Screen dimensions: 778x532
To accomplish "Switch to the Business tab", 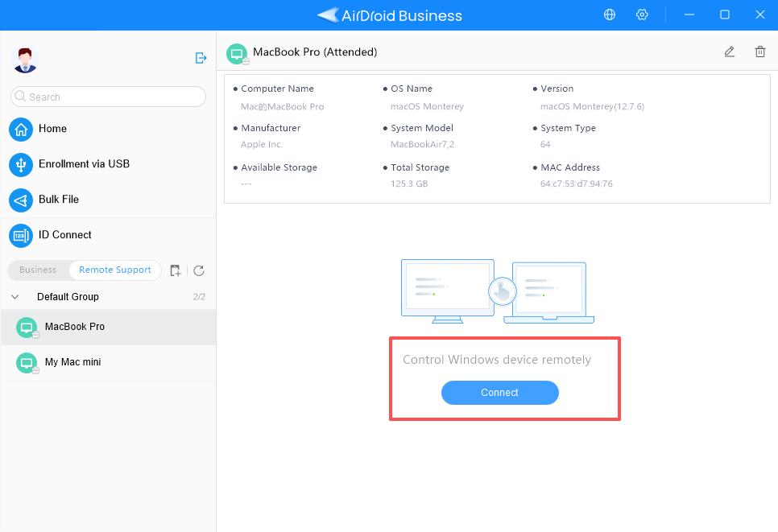I will coord(38,270).
